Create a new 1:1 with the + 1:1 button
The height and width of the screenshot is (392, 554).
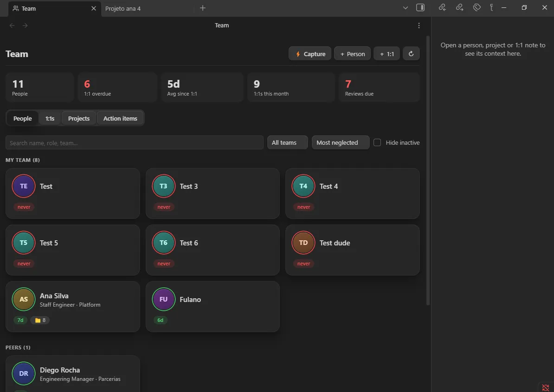(x=387, y=54)
